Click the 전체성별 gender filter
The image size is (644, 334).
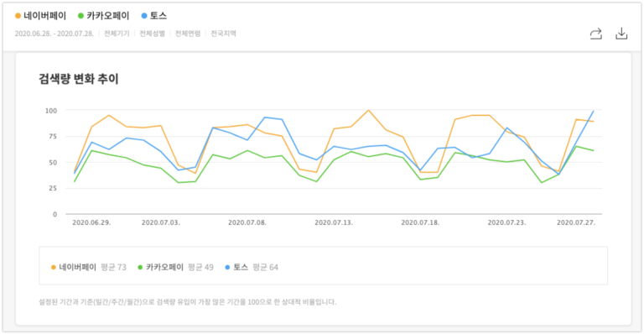tap(153, 34)
